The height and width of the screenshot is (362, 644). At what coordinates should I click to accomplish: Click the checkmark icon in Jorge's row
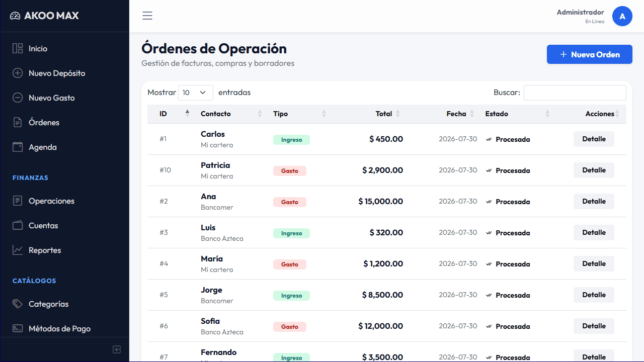click(x=489, y=295)
